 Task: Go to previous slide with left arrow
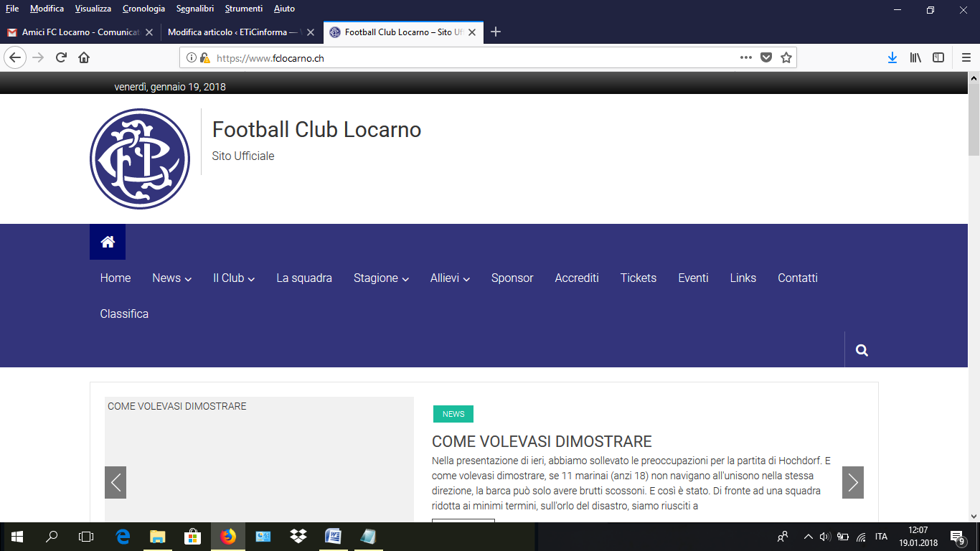116,482
